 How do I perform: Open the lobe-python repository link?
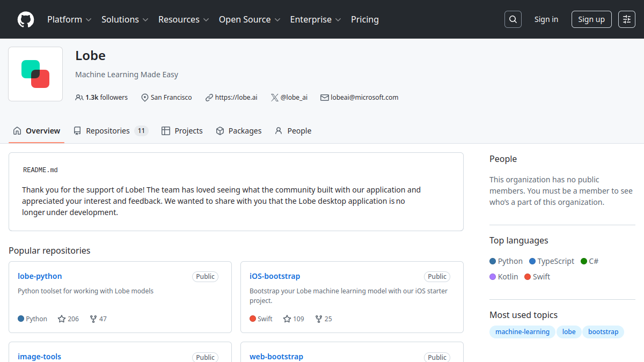point(40,276)
